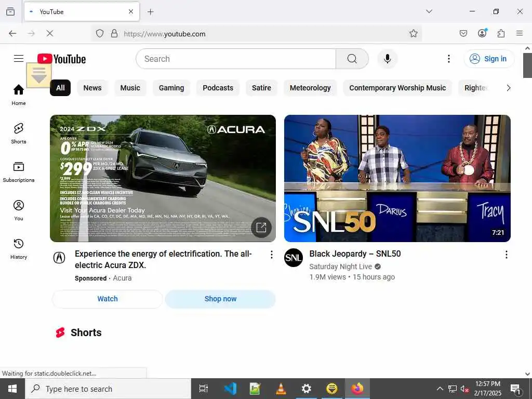Click the YouTube logo
This screenshot has height=399, width=532.
61,59
